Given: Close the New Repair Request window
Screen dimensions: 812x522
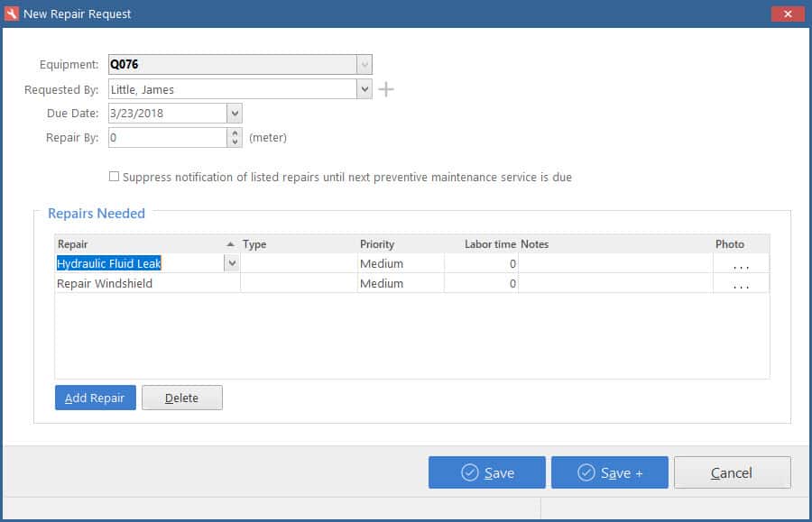Looking at the screenshot, I should click(x=787, y=14).
